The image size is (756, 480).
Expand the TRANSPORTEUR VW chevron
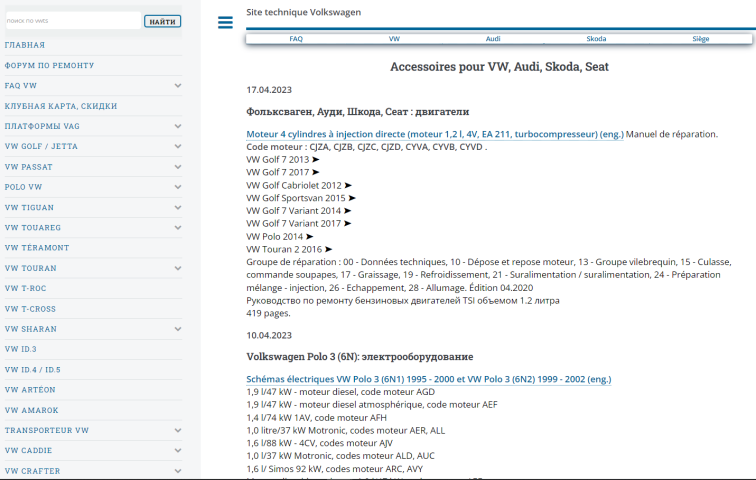(178, 430)
